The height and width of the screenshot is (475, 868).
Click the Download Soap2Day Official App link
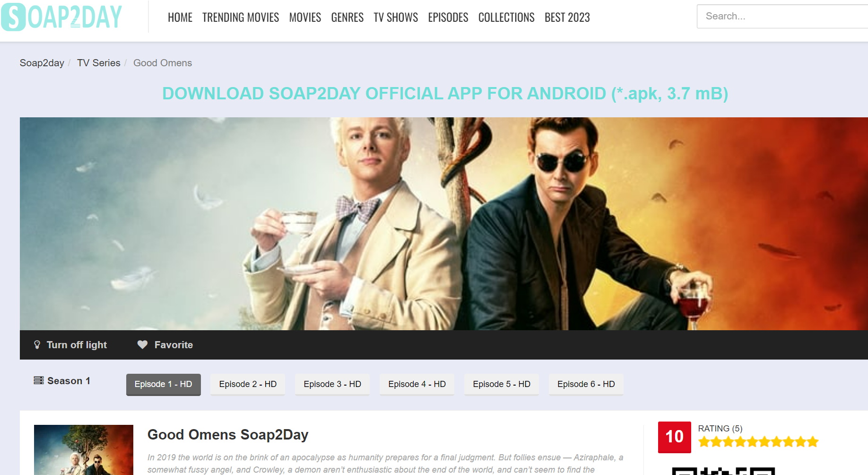point(445,94)
